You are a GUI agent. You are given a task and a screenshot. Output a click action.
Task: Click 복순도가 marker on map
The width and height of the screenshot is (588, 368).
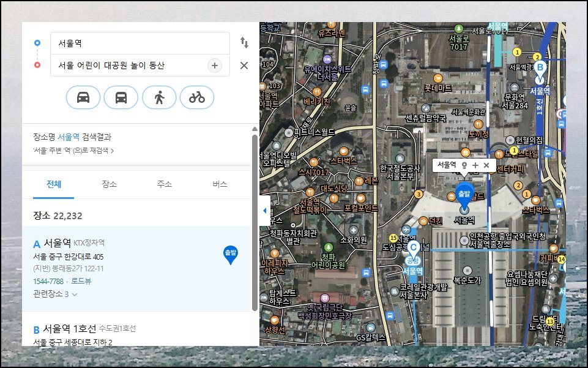click(x=467, y=271)
